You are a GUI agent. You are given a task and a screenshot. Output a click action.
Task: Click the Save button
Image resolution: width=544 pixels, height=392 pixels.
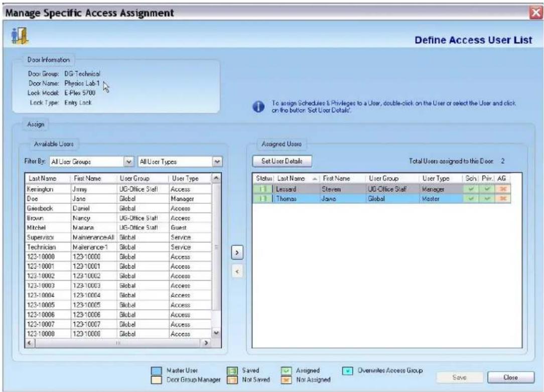coord(459,377)
